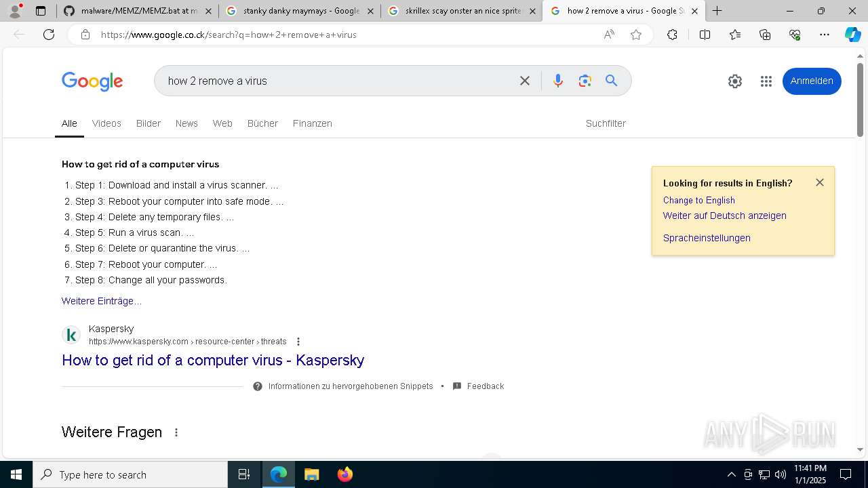Open Edge Settings and more menu

coord(825,35)
